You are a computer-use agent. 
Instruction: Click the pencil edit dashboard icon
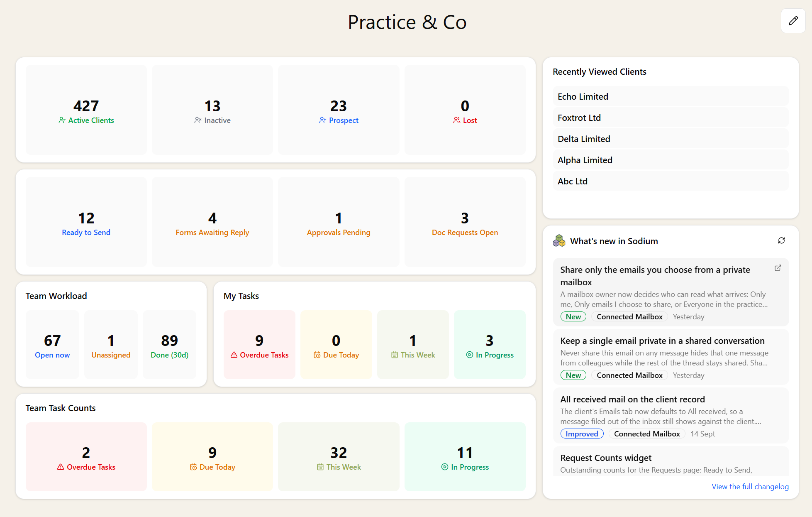[793, 21]
